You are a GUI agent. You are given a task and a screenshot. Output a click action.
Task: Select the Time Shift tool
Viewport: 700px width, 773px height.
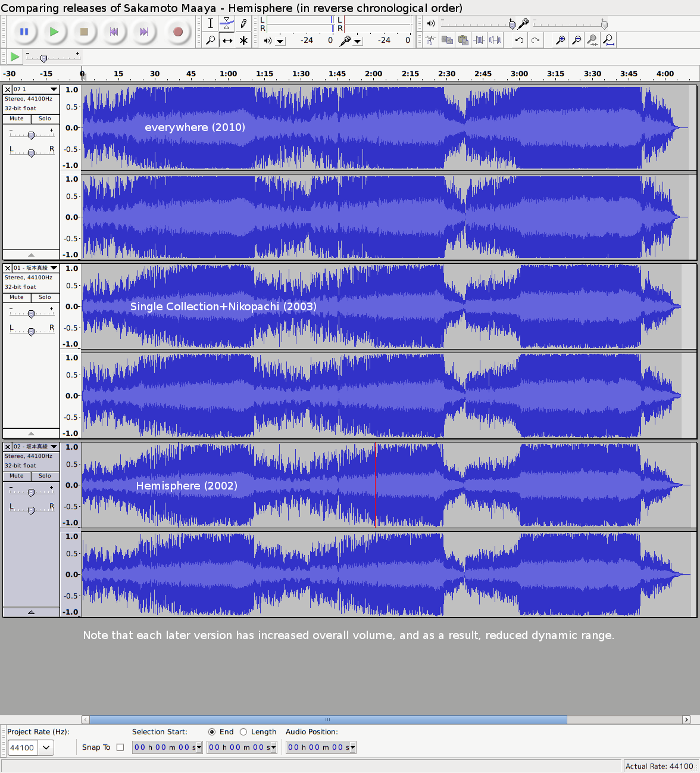(227, 40)
